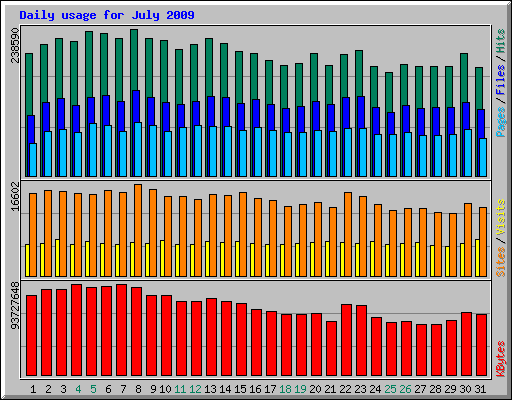This screenshot has width=512, height=400.
Task: Click day label 8 on the x-axis
Action: click(x=138, y=389)
